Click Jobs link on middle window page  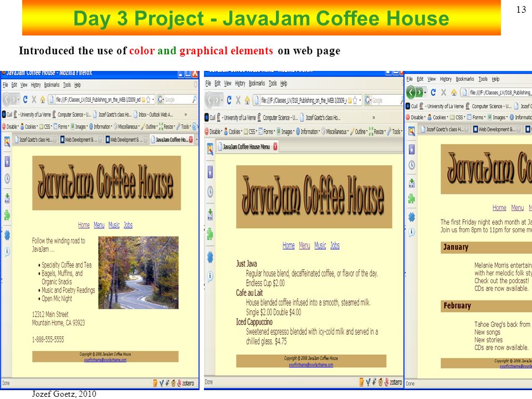click(335, 245)
